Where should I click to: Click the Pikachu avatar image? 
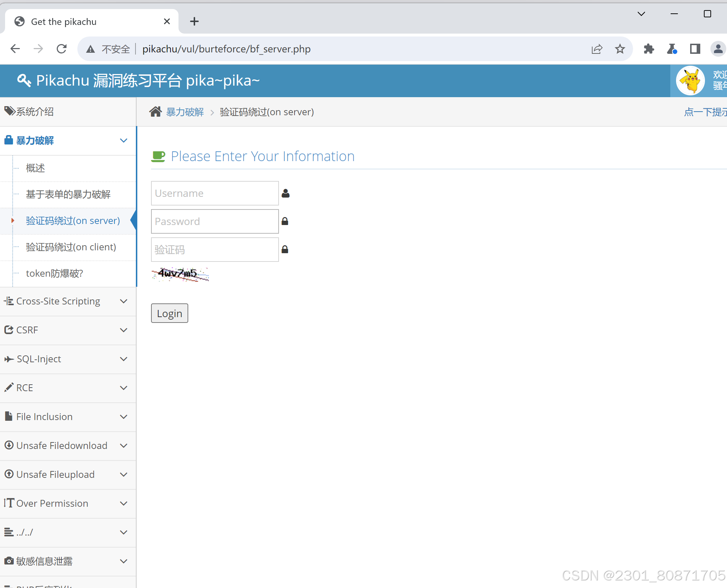click(690, 81)
